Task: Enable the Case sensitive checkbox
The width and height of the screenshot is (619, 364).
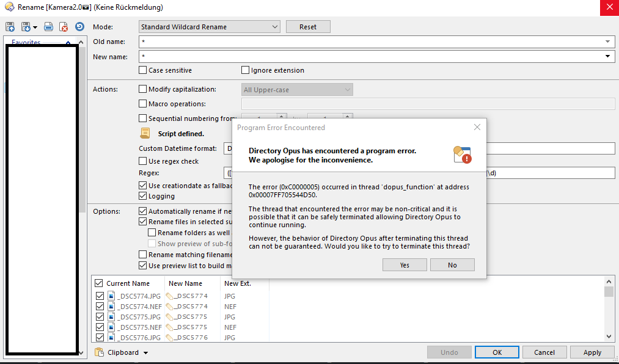Action: (x=142, y=70)
